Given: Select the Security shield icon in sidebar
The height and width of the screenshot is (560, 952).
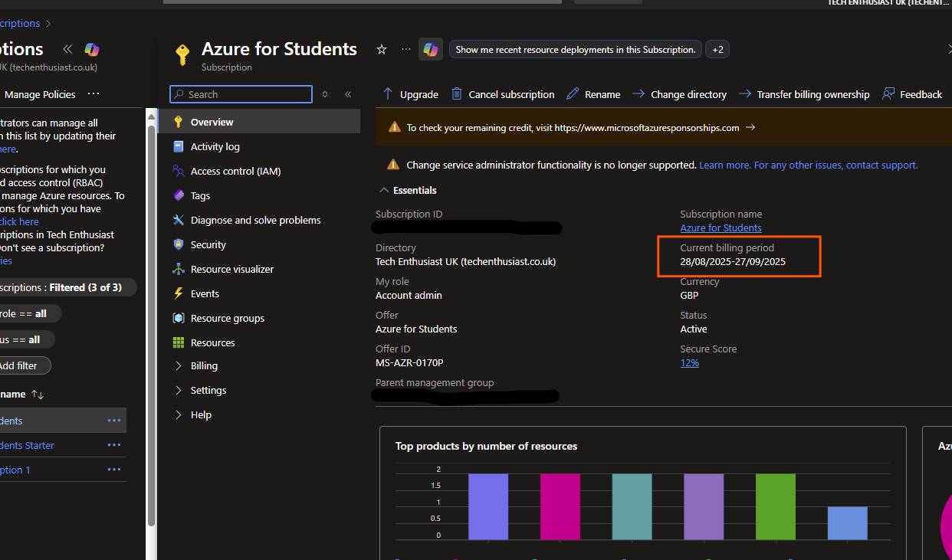Looking at the screenshot, I should (179, 244).
